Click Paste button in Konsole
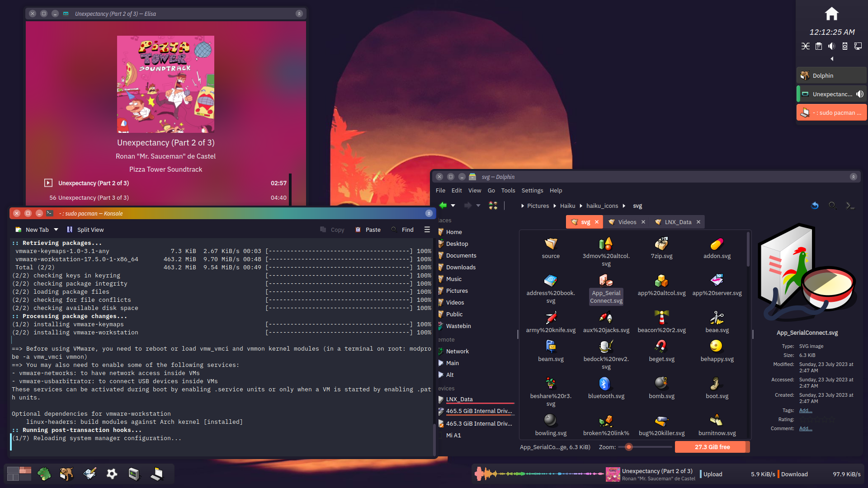 point(368,230)
